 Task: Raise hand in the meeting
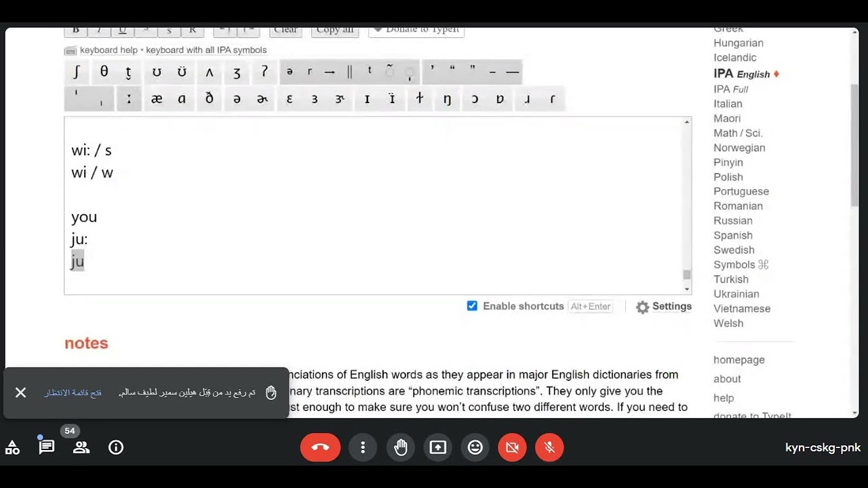pyautogui.click(x=401, y=447)
